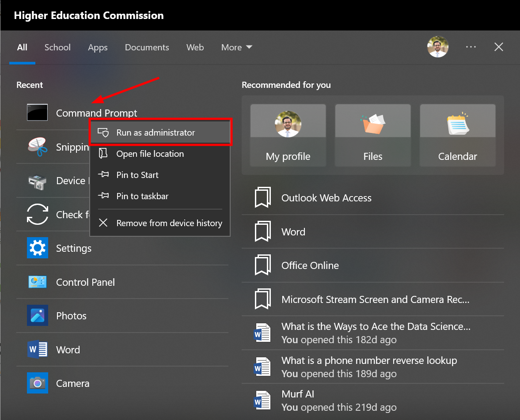Launch the Control Panel icon

click(x=38, y=282)
